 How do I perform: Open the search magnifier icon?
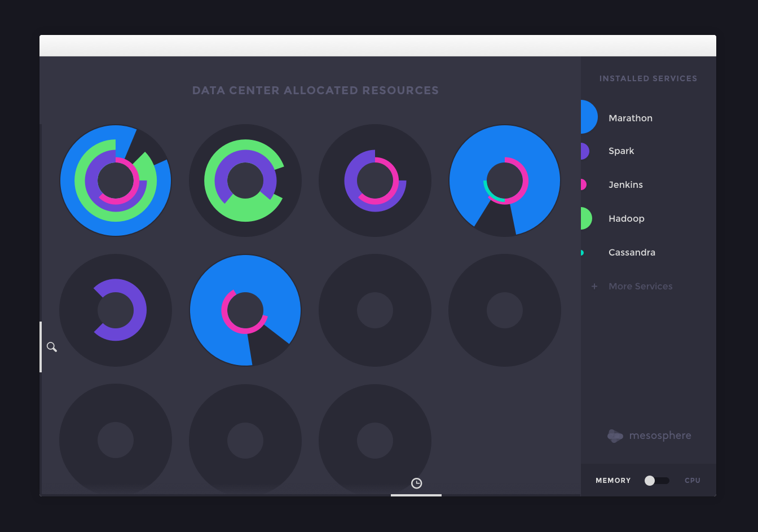click(51, 346)
